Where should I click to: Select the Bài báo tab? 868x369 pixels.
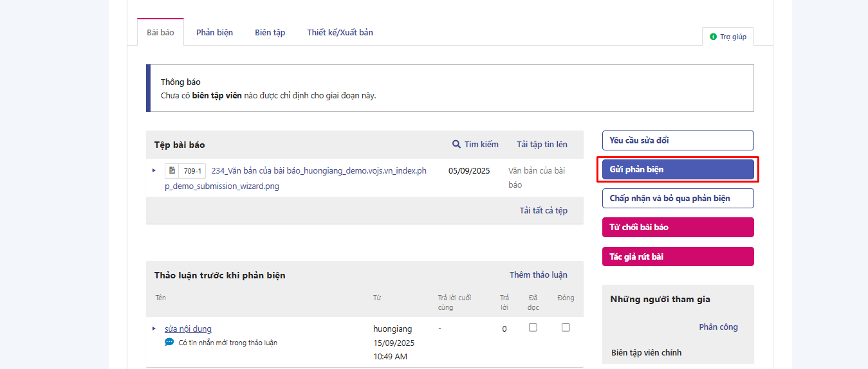[160, 32]
